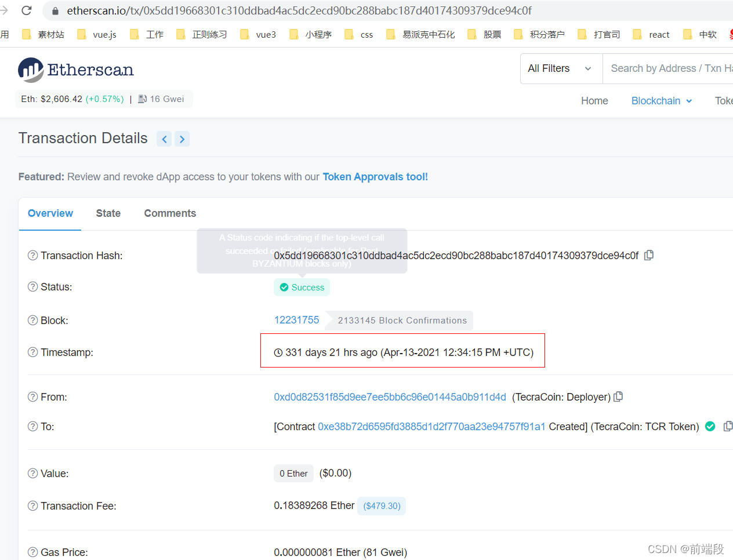The width and height of the screenshot is (733, 560).
Task: Open the Token Approvals tool link
Action: 375,177
